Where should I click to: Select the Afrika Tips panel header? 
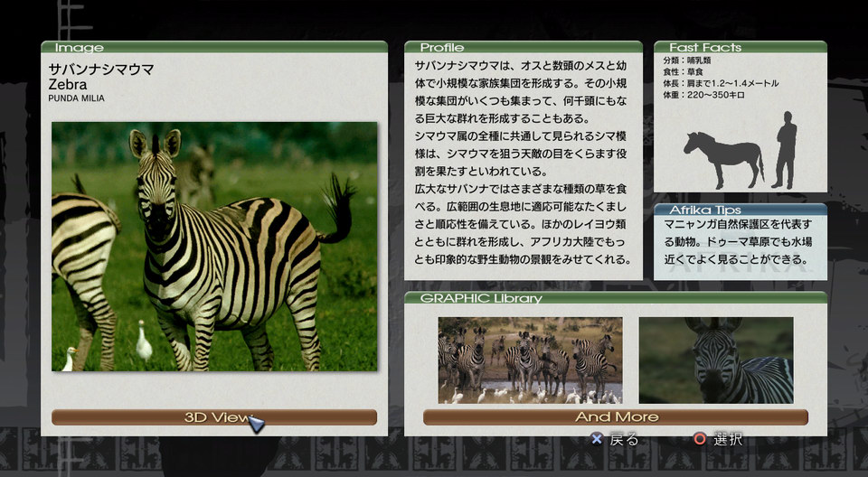tap(704, 210)
